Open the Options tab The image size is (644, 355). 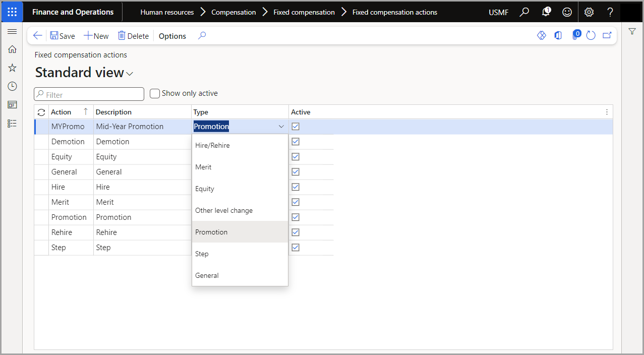[x=172, y=36]
